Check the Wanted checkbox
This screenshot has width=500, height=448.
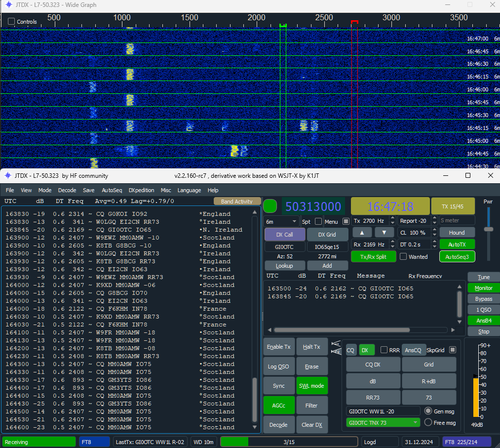403,256
